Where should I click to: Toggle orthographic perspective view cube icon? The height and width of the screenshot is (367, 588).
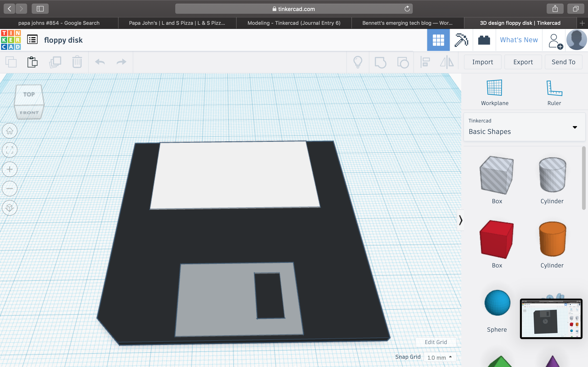point(10,208)
